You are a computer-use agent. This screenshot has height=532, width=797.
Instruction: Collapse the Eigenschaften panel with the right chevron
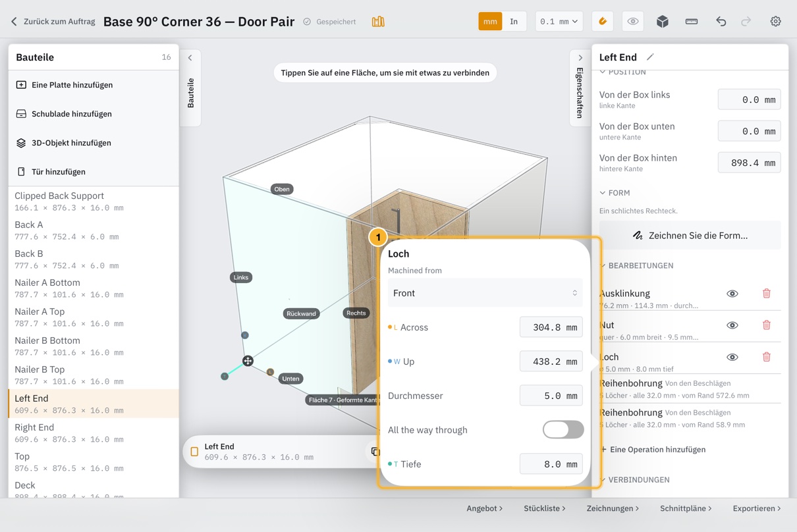tap(580, 58)
